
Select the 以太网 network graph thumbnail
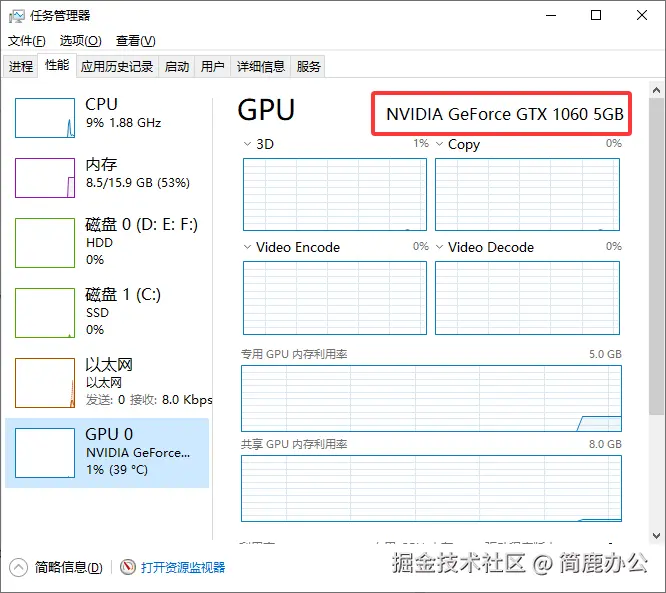(45, 383)
